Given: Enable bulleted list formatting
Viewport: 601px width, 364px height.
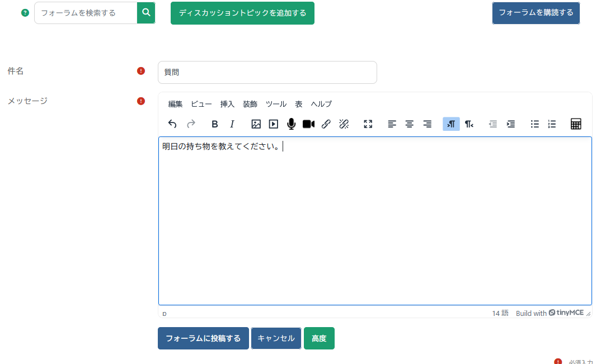Looking at the screenshot, I should click(534, 124).
